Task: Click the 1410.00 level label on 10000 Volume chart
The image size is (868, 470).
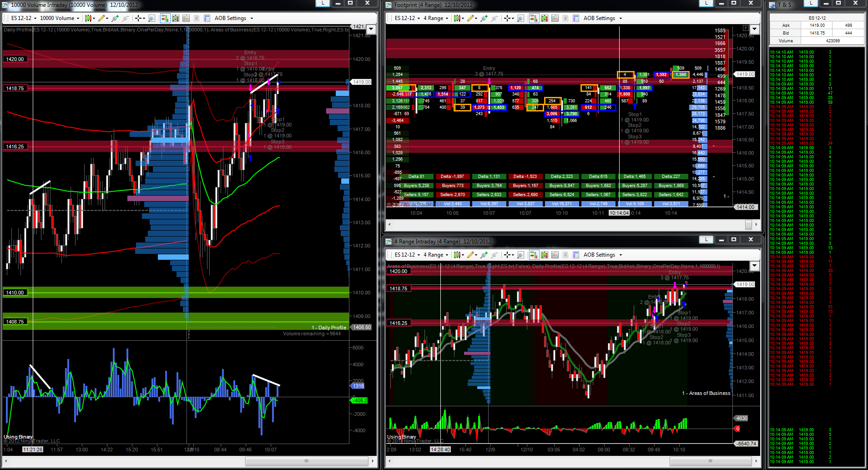Action: click(15, 293)
